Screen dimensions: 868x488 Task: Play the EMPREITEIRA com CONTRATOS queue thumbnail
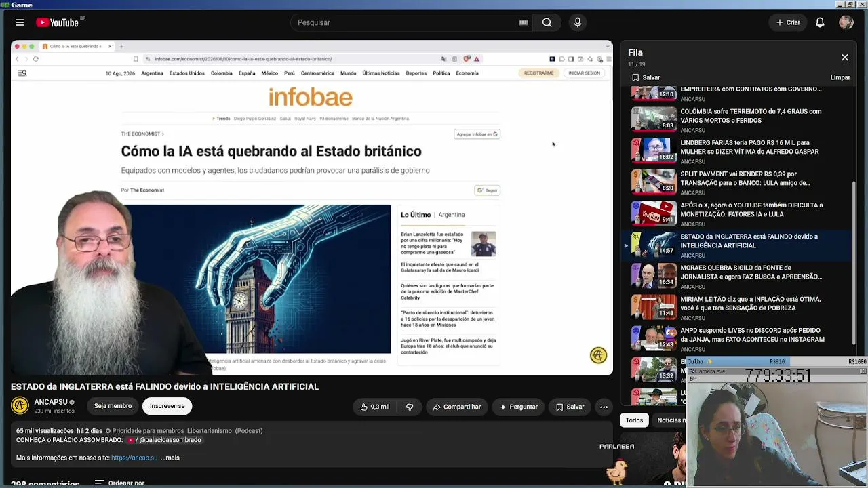tap(654, 92)
